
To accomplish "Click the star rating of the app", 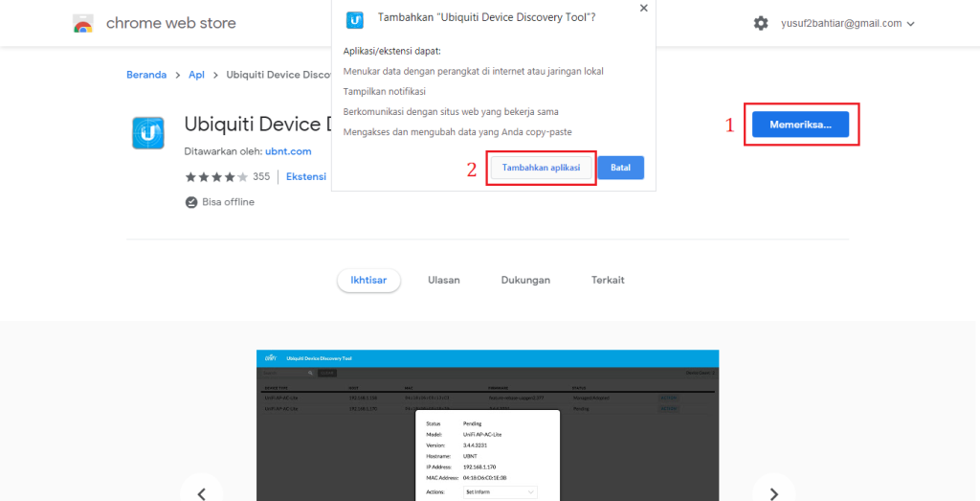I will pyautogui.click(x=216, y=177).
